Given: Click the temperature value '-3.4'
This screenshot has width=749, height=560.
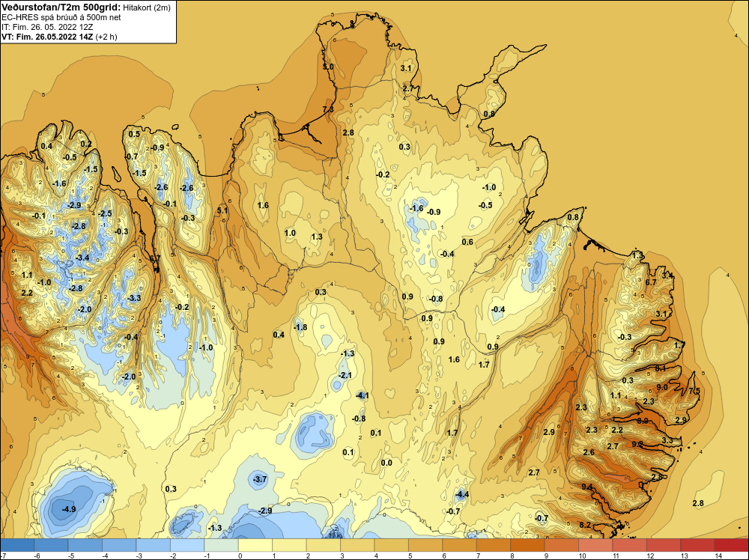Looking at the screenshot, I should point(82,258).
